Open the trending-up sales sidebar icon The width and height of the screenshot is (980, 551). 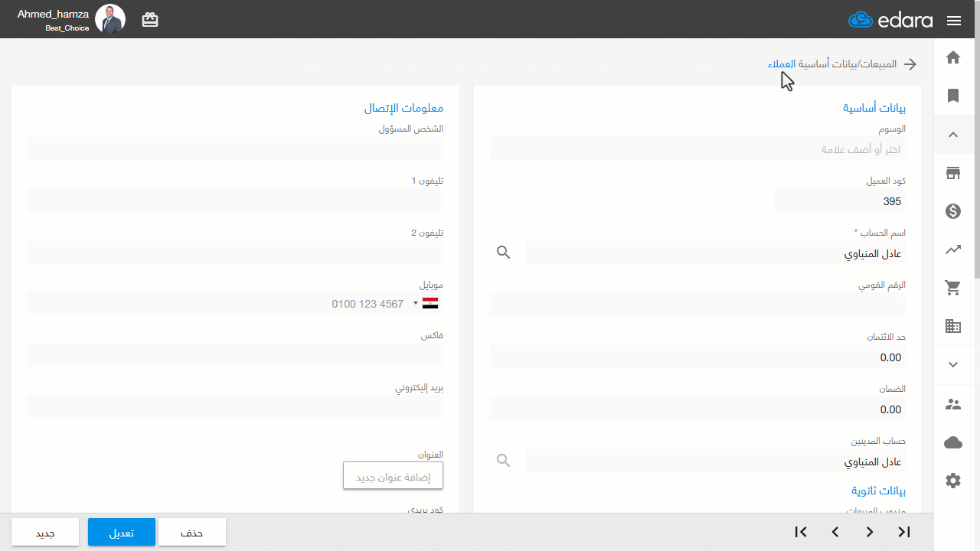(953, 249)
